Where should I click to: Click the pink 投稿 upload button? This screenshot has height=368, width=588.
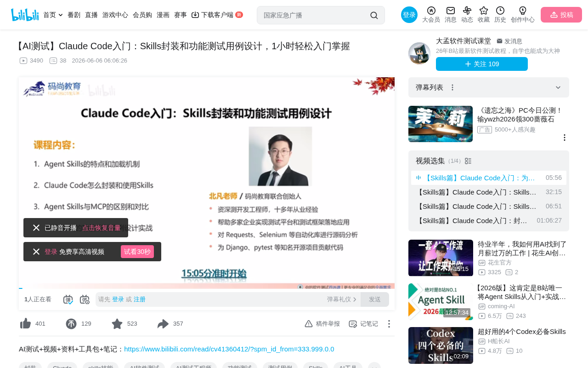coord(561,15)
